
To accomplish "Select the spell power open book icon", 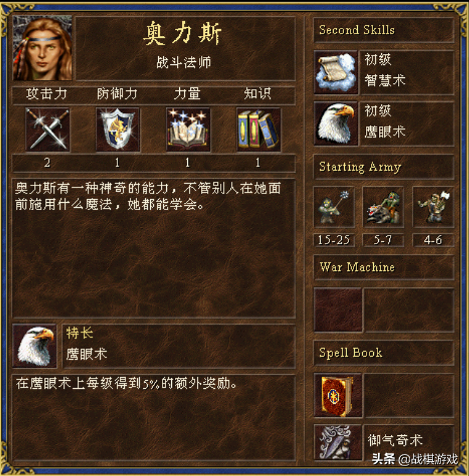I will [188, 130].
